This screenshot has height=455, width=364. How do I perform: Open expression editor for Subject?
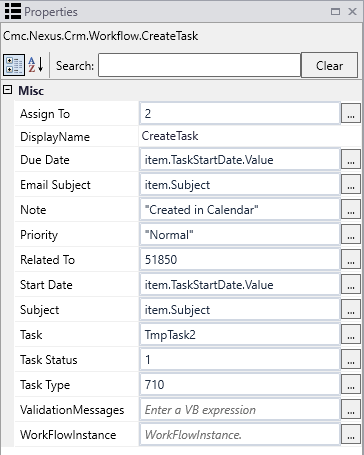coord(350,310)
